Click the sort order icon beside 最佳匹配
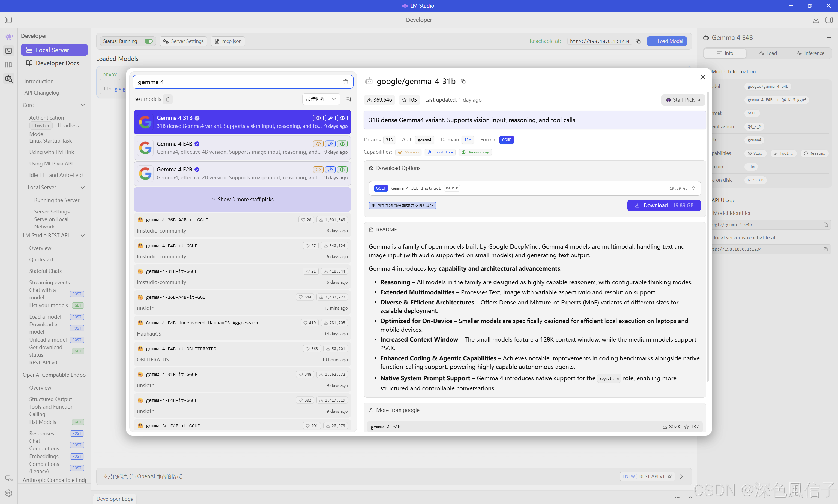 349,99
